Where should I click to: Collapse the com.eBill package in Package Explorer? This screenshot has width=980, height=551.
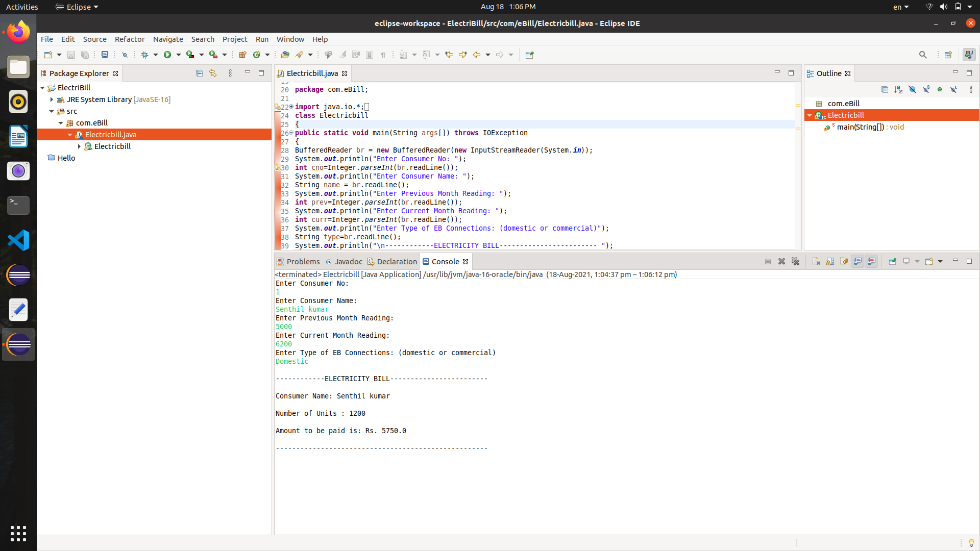(61, 122)
